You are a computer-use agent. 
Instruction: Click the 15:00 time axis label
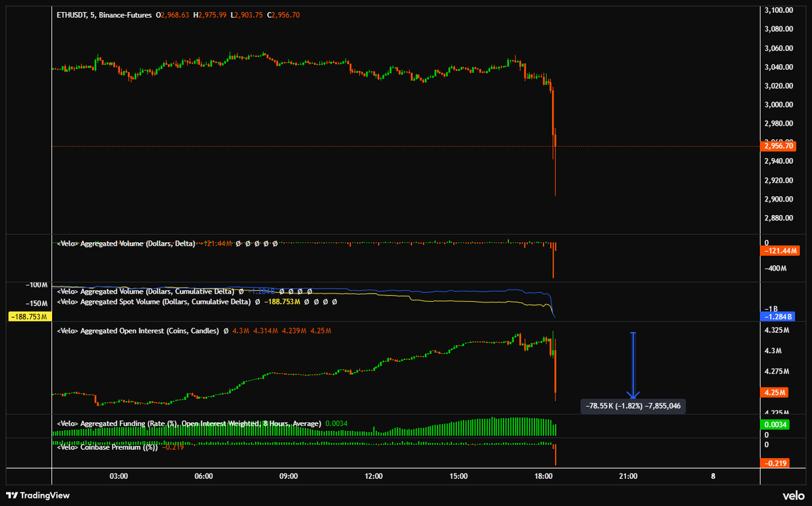[x=458, y=476]
